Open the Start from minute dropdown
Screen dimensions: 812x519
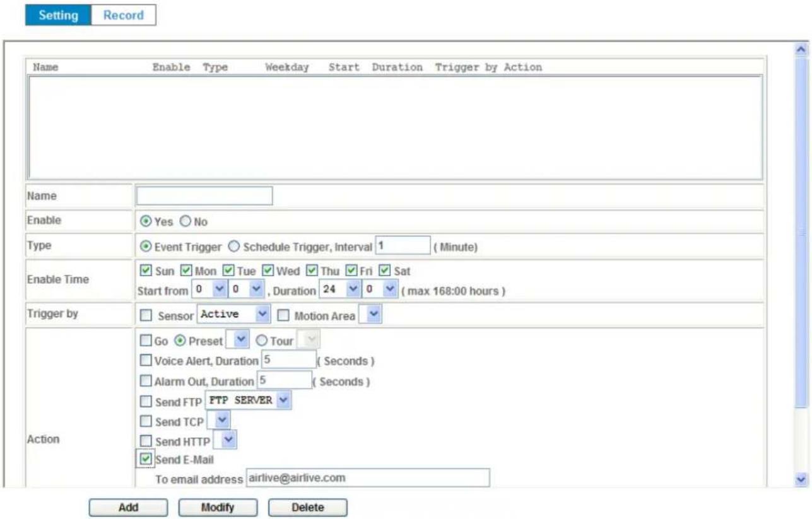pos(247,291)
